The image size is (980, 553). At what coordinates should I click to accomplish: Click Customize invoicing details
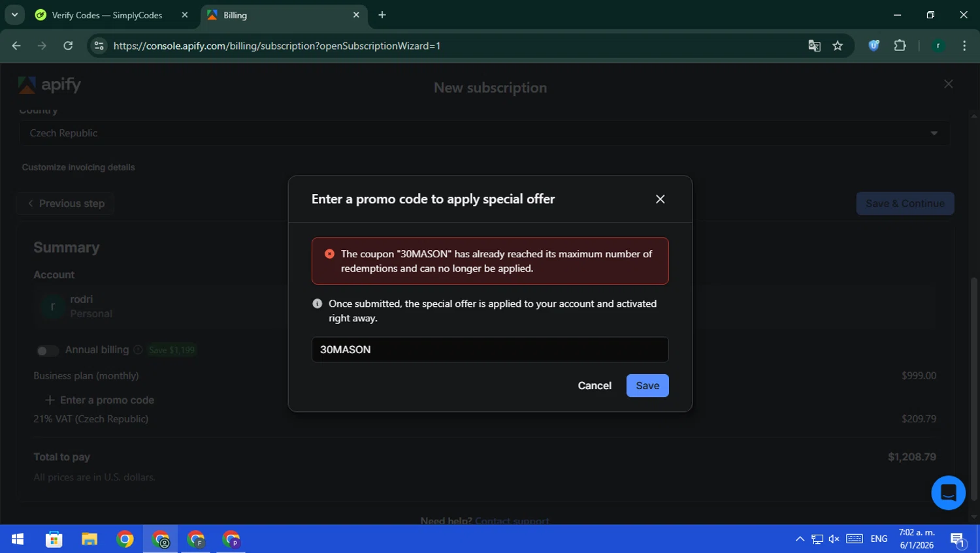[x=78, y=167]
